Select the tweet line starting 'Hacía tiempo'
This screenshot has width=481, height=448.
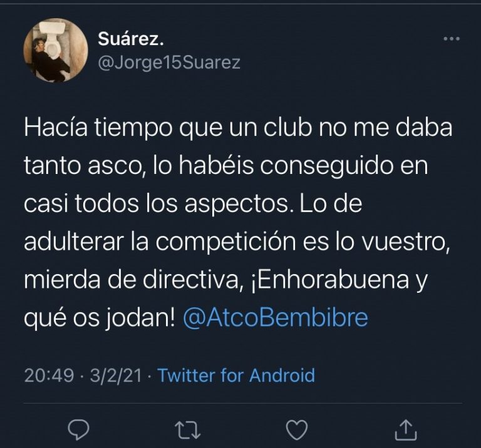[238, 128]
